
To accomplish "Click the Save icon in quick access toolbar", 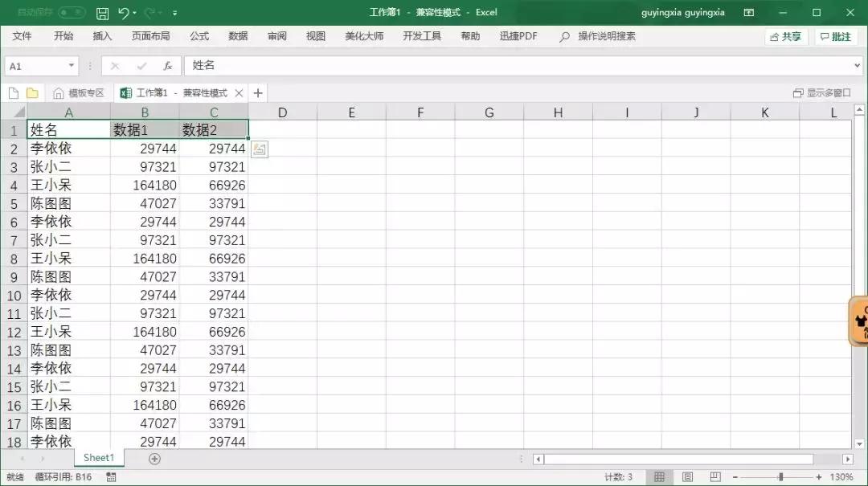I will [x=103, y=12].
